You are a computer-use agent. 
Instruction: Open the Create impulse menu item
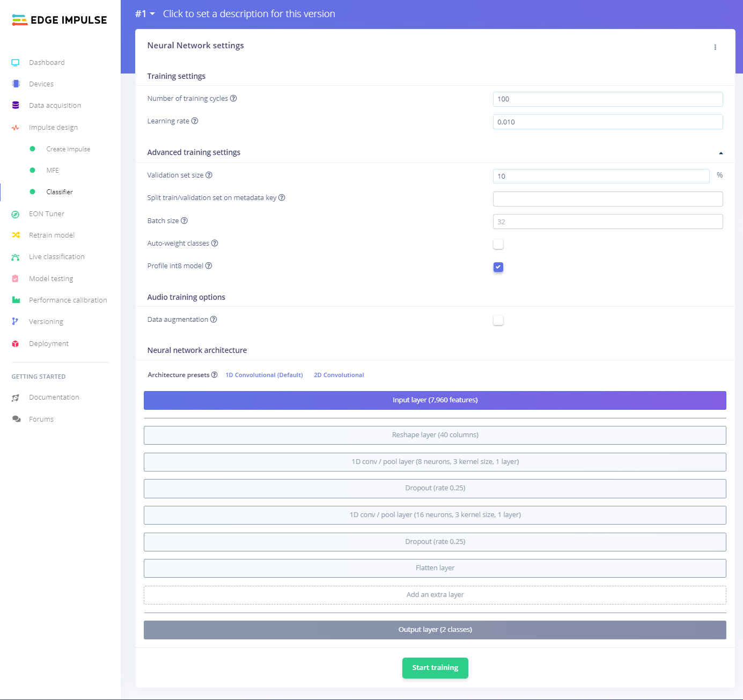68,149
